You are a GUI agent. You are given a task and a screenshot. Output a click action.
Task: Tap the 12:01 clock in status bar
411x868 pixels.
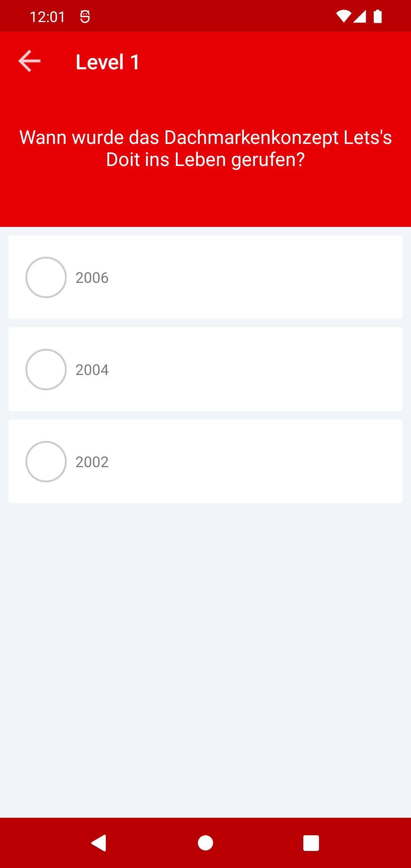(x=48, y=17)
